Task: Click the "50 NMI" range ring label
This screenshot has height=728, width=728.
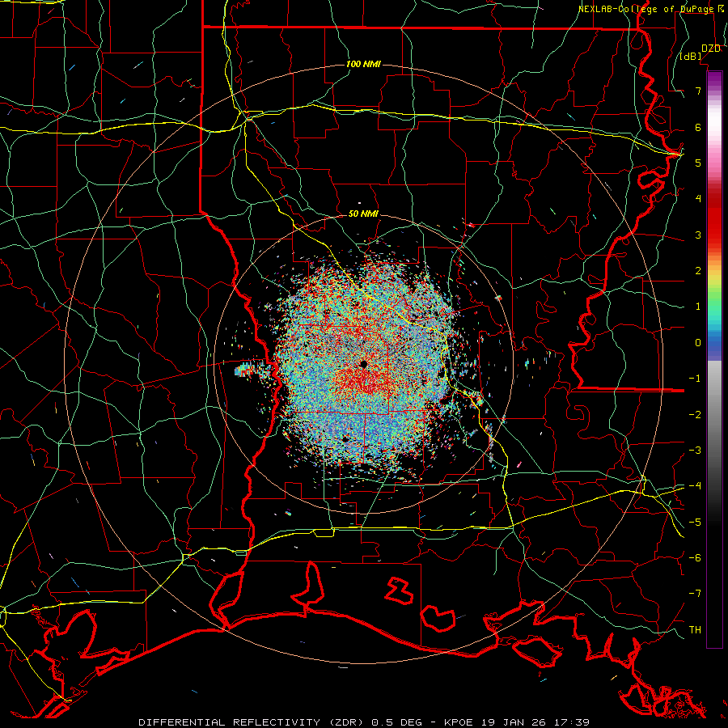Action: tap(363, 214)
